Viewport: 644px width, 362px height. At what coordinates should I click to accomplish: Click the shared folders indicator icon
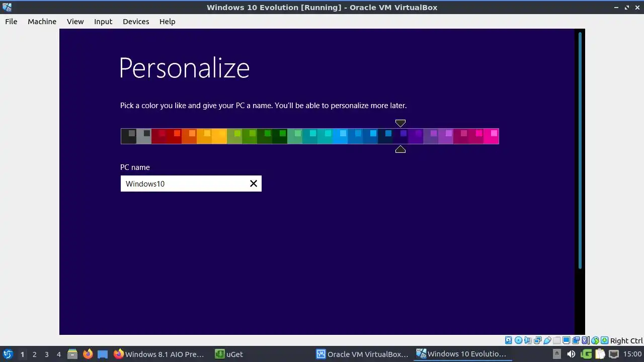coord(556,340)
